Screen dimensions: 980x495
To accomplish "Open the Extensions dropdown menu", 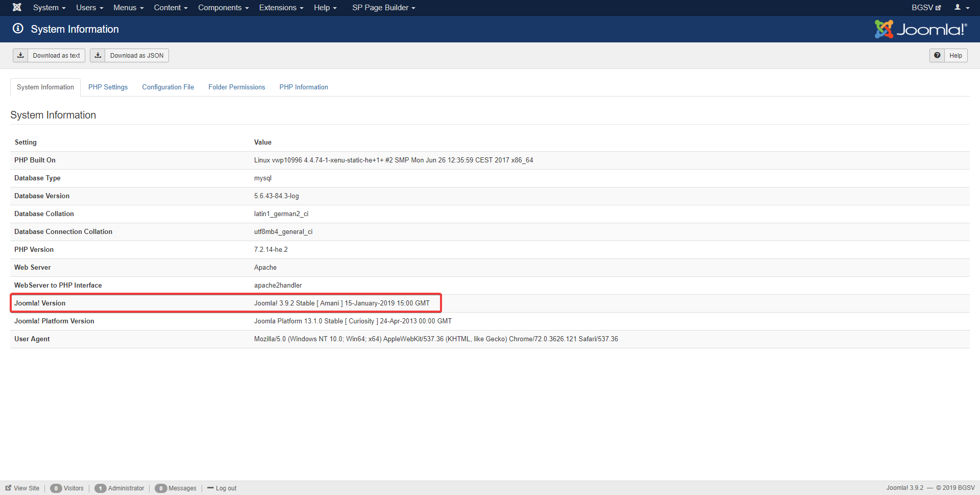I will click(x=281, y=8).
